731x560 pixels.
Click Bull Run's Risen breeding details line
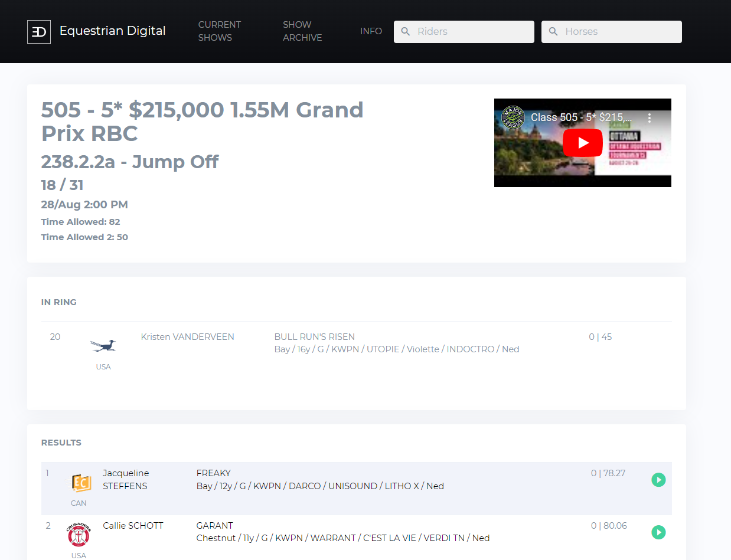coord(397,349)
